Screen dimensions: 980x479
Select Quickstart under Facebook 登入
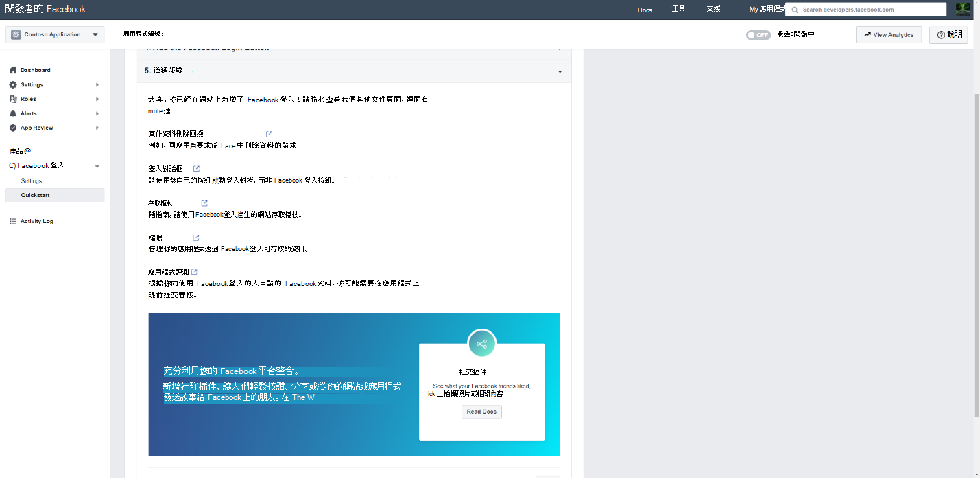[x=55, y=195]
